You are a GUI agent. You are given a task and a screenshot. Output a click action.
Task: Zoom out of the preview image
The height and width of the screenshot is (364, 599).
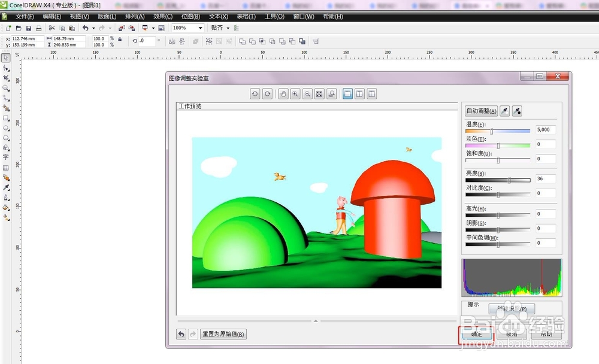pos(307,93)
